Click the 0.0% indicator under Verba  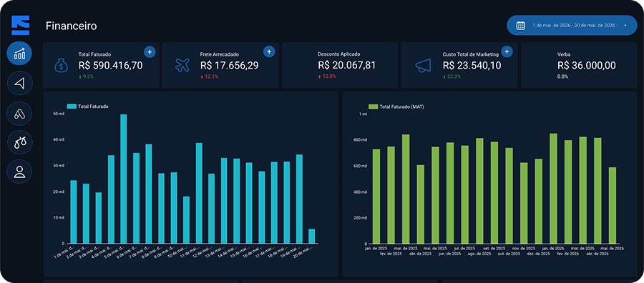(562, 76)
